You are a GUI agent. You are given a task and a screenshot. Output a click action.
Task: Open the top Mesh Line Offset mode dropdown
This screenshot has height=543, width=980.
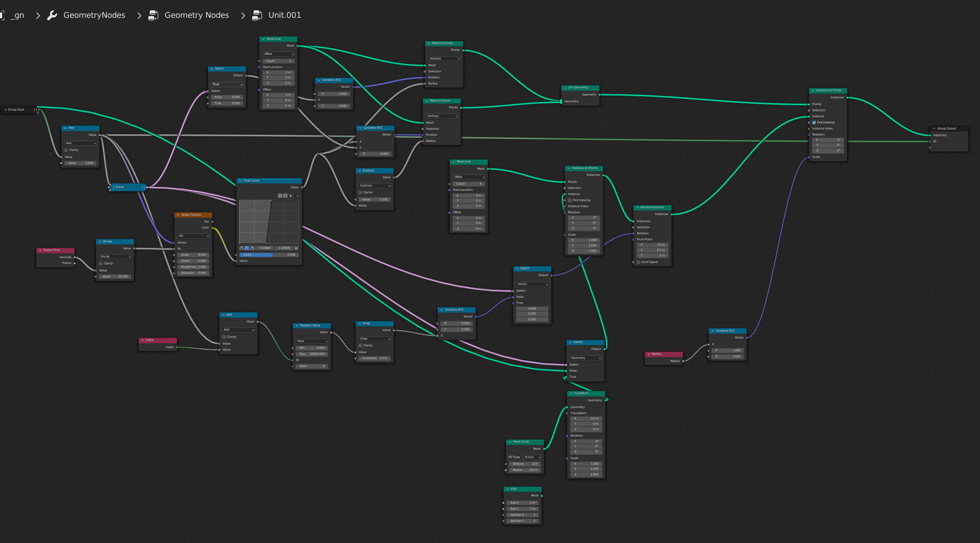tap(279, 54)
